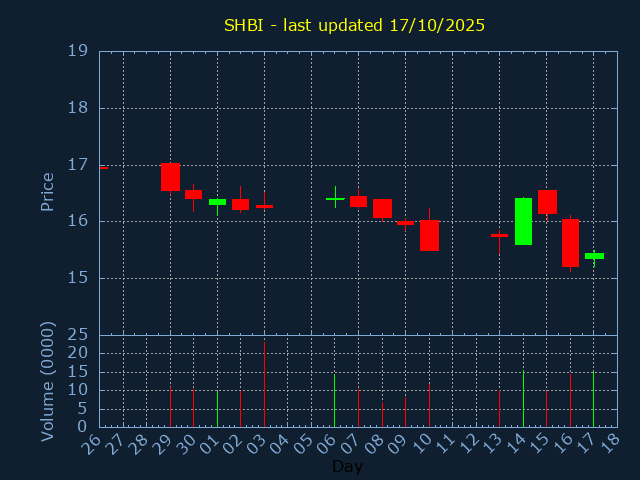The image size is (640, 480).
Task: Click the small green candlestick on day 17
Action: coord(594,256)
